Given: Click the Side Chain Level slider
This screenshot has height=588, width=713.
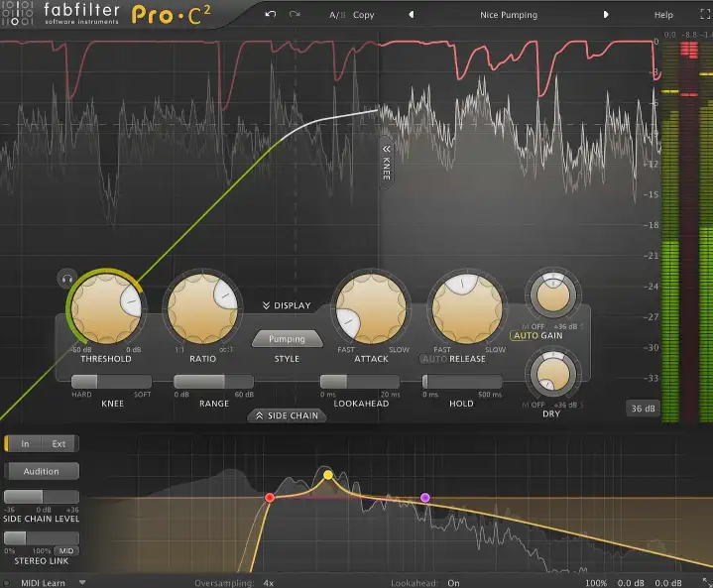Looking at the screenshot, I should pyautogui.click(x=42, y=497).
